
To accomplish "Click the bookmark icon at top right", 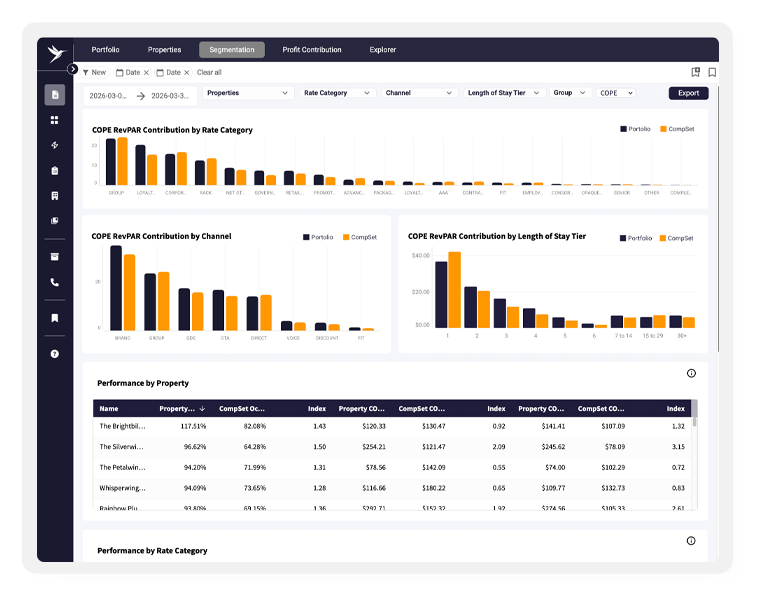I will coord(712,73).
